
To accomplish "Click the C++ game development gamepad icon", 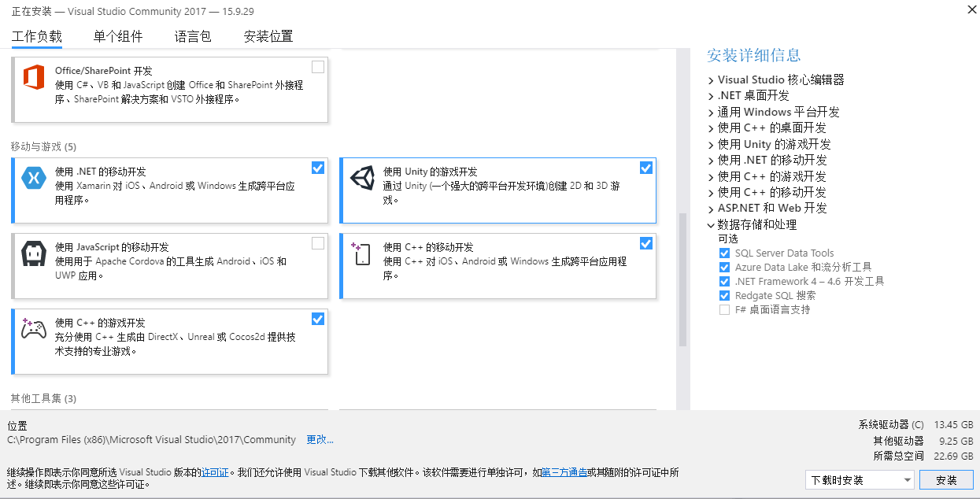I will coord(34,330).
